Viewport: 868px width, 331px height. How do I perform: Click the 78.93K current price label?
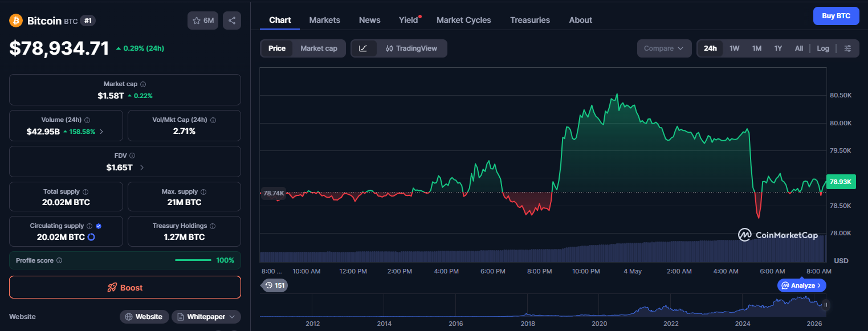point(841,182)
